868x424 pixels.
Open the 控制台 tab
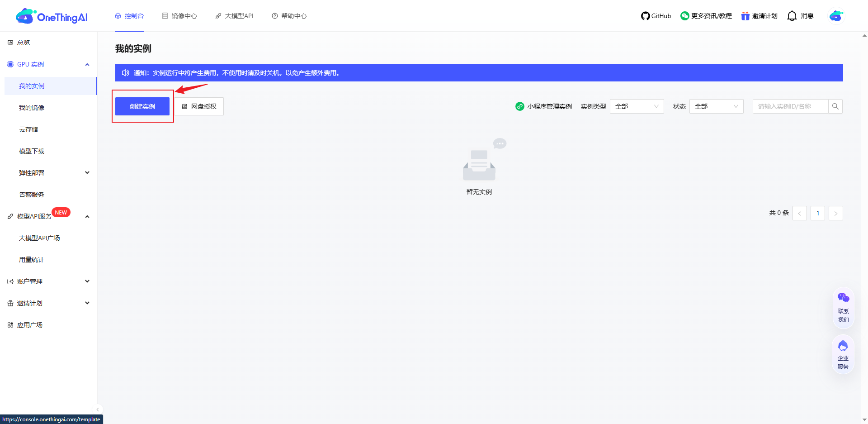point(129,16)
